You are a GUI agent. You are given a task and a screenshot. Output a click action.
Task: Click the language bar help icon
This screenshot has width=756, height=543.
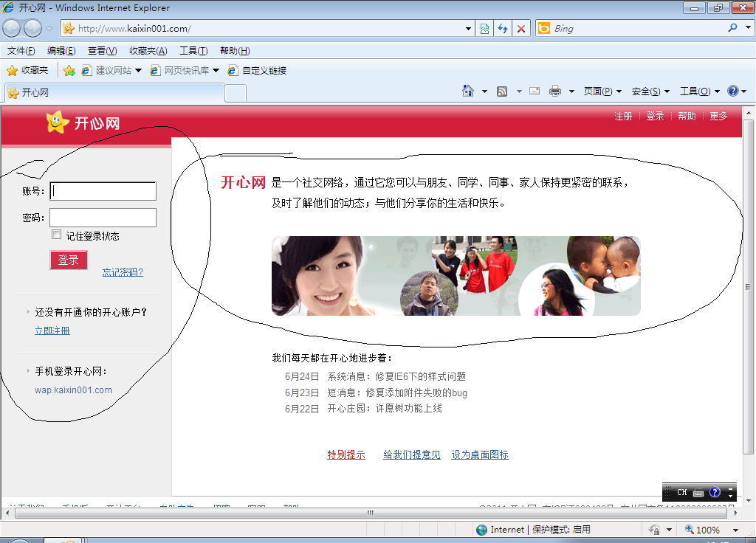(715, 492)
